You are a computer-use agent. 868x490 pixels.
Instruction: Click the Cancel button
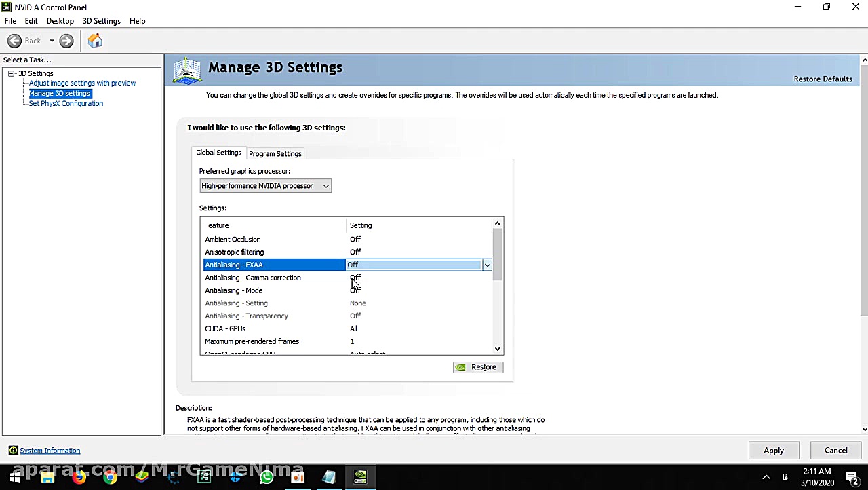836,451
